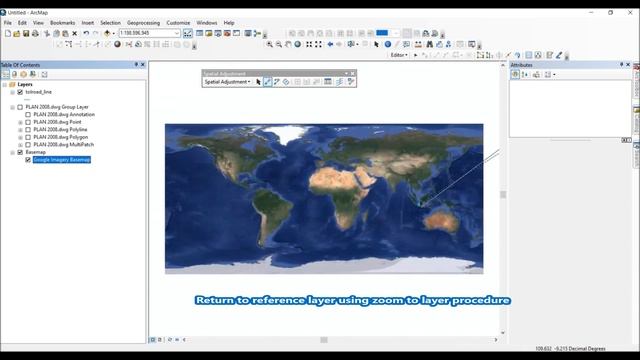Switch to List By Visibility icon

pos(24,74)
